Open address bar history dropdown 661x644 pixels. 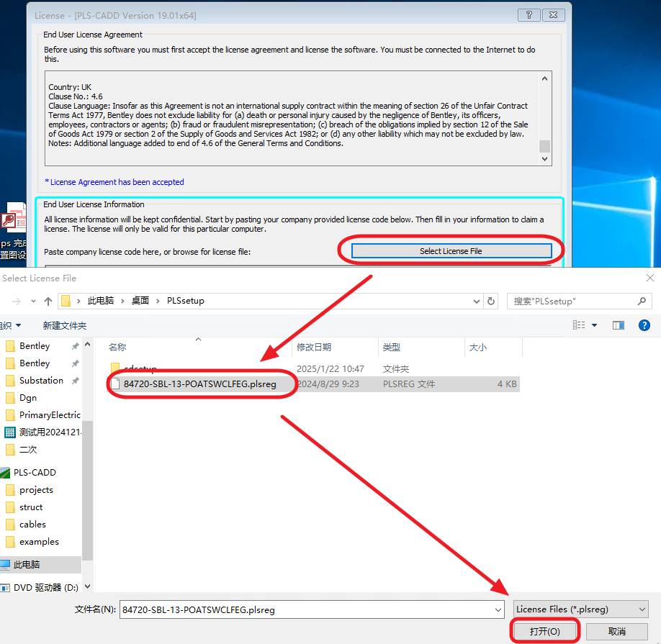477,301
